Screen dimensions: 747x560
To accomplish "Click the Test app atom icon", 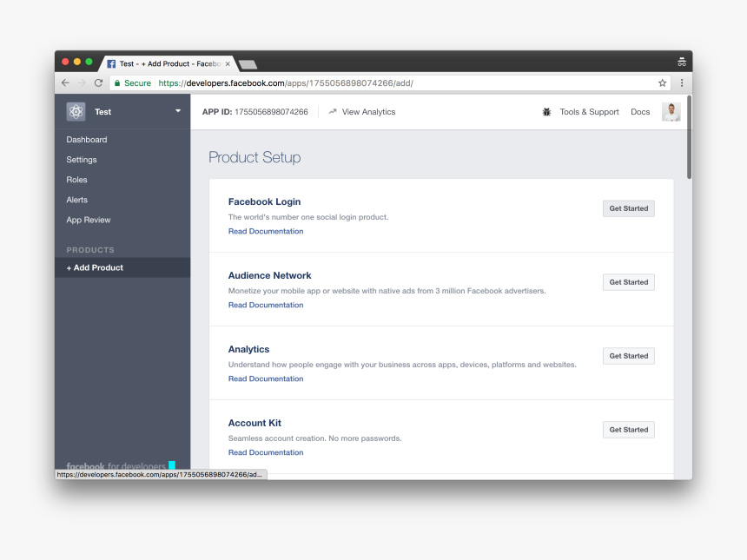I will tap(76, 112).
